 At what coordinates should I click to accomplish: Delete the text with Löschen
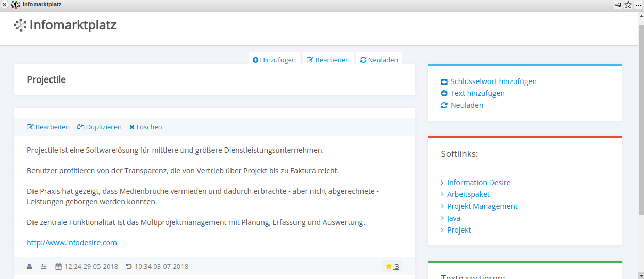(x=145, y=127)
